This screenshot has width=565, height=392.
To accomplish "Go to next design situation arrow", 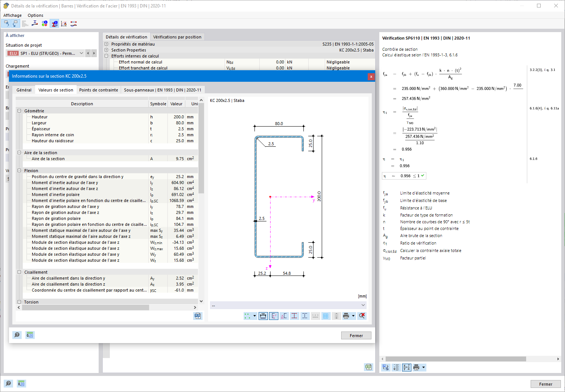I will coord(94,53).
